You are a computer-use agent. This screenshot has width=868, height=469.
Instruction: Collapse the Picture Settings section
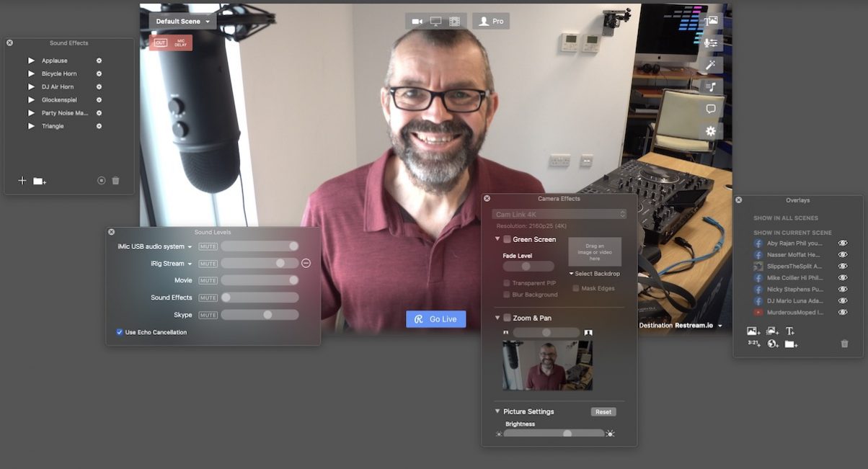[497, 411]
